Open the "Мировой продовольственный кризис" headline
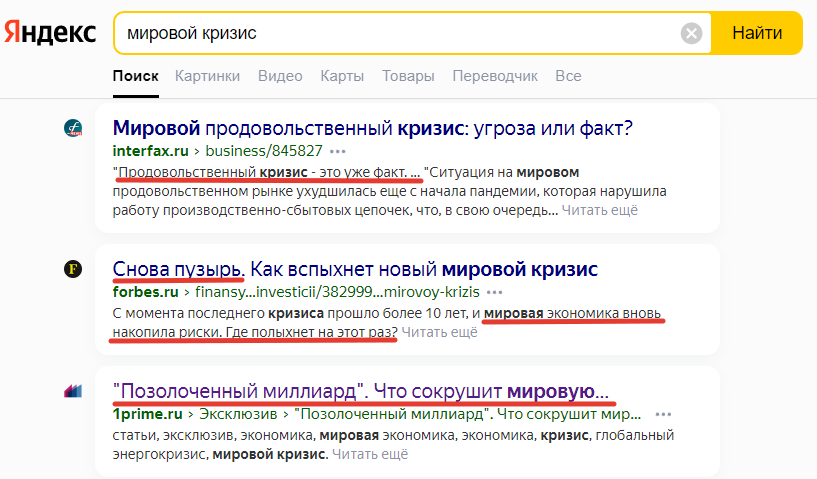Image resolution: width=817 pixels, height=479 pixels. (x=373, y=128)
